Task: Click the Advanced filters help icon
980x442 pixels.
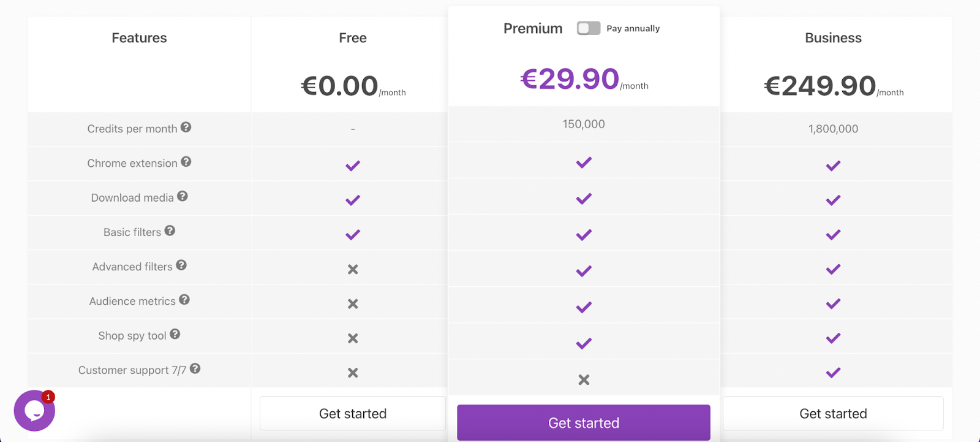Action: click(x=181, y=265)
